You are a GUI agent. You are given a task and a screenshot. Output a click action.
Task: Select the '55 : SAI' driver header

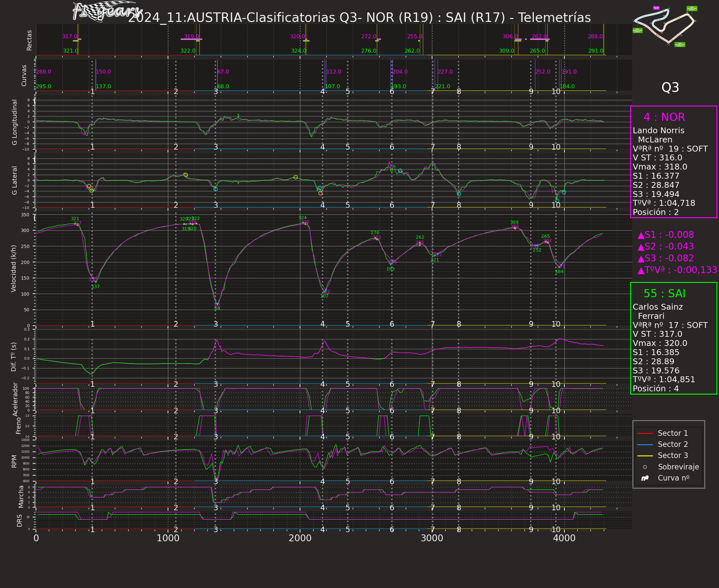(x=664, y=294)
